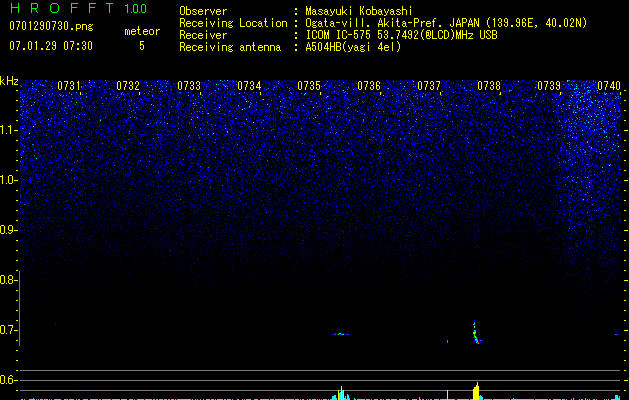Image resolution: width=629 pixels, height=400 pixels.
Task: Click the 0.8 kHz axis tick label
Action: tap(7, 280)
